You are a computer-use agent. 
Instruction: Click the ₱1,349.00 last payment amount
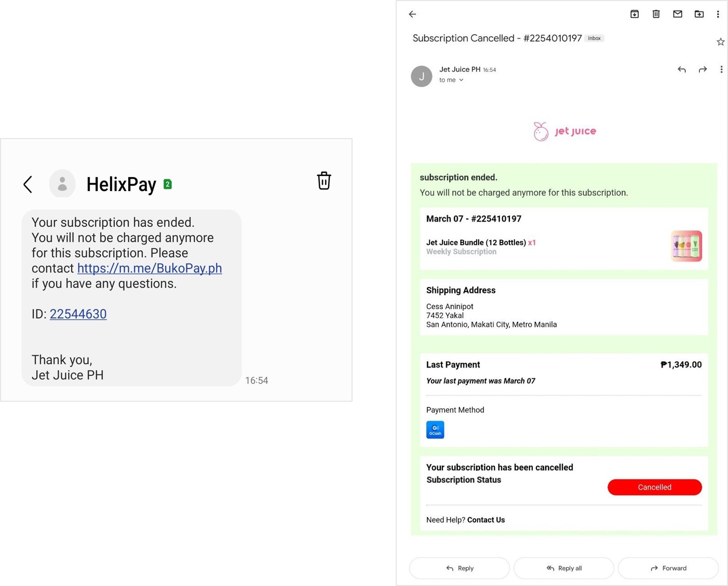pos(681,365)
